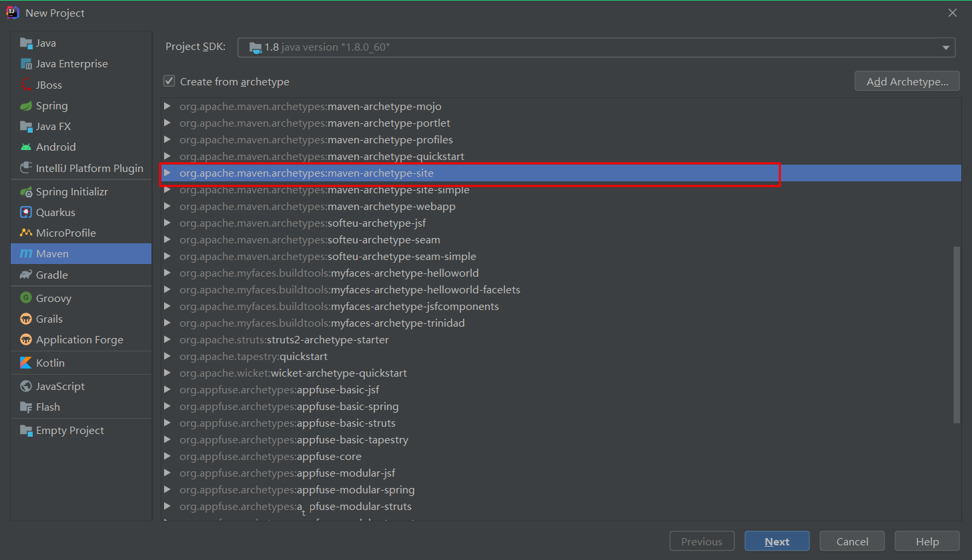972x560 pixels.
Task: Select myfaces-archetype-jsfcomponents archetype
Action: point(561,306)
